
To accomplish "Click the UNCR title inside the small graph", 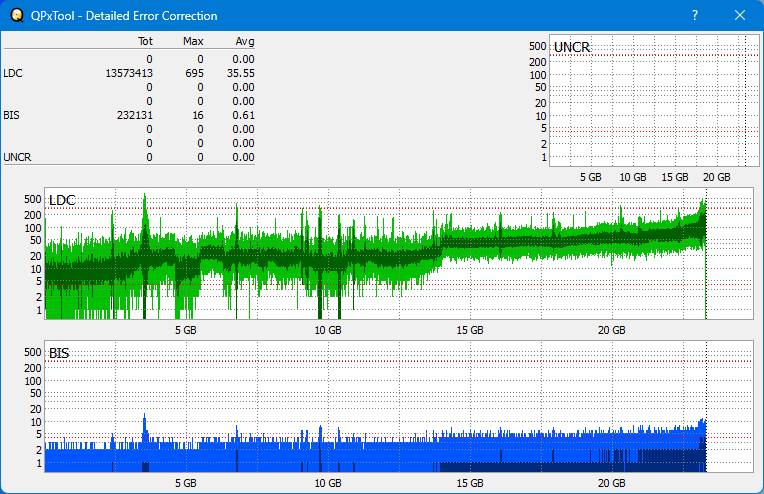I will pos(571,48).
